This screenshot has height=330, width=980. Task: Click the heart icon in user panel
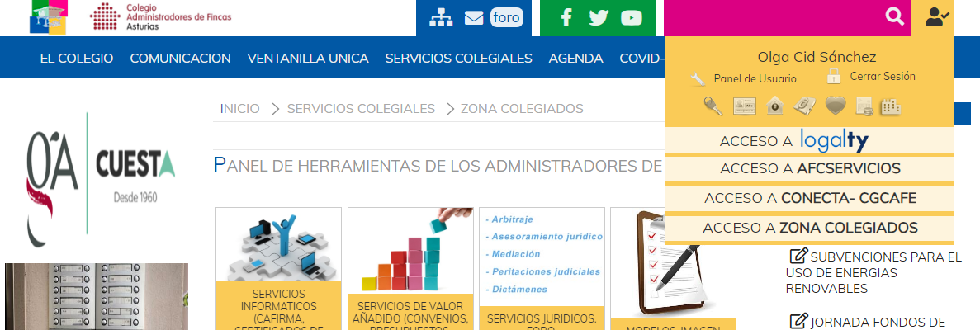836,106
